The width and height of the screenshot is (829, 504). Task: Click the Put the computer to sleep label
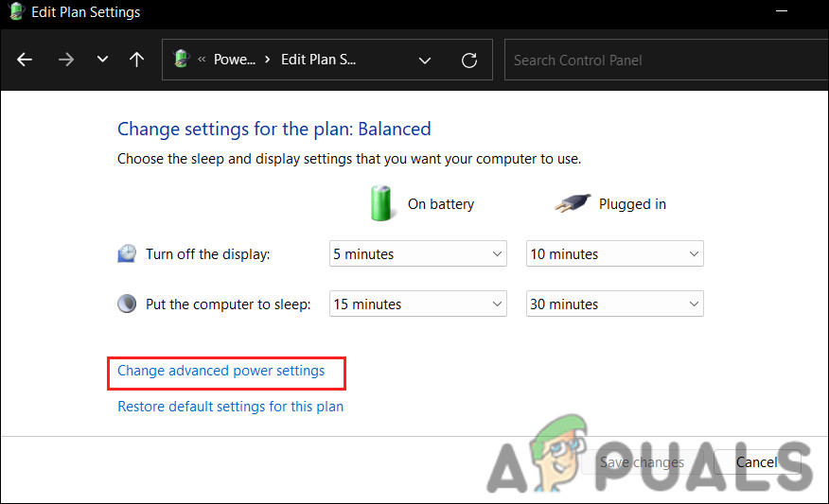pos(228,304)
